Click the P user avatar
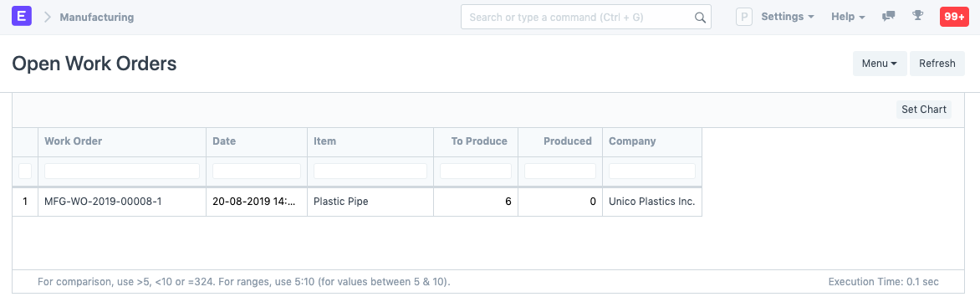This screenshot has height=302, width=980. pos(743,17)
